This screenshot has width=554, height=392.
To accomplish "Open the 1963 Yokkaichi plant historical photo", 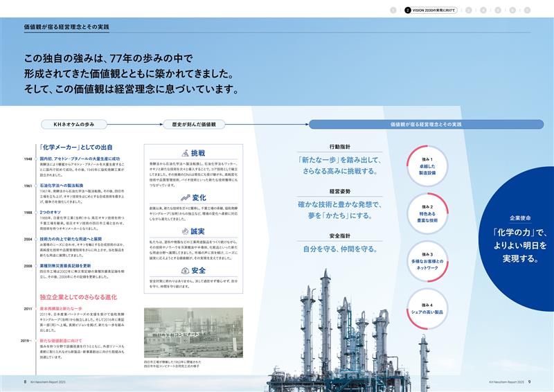I will [x=193, y=332].
